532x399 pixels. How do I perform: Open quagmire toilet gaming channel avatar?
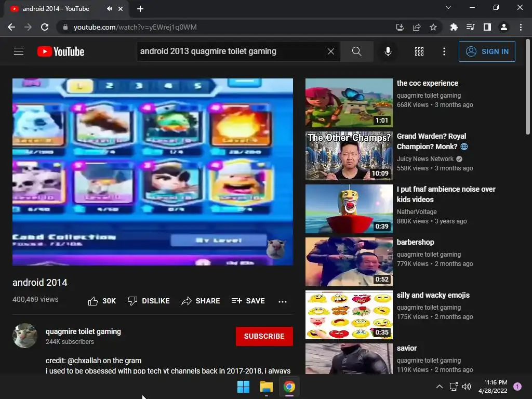25,336
